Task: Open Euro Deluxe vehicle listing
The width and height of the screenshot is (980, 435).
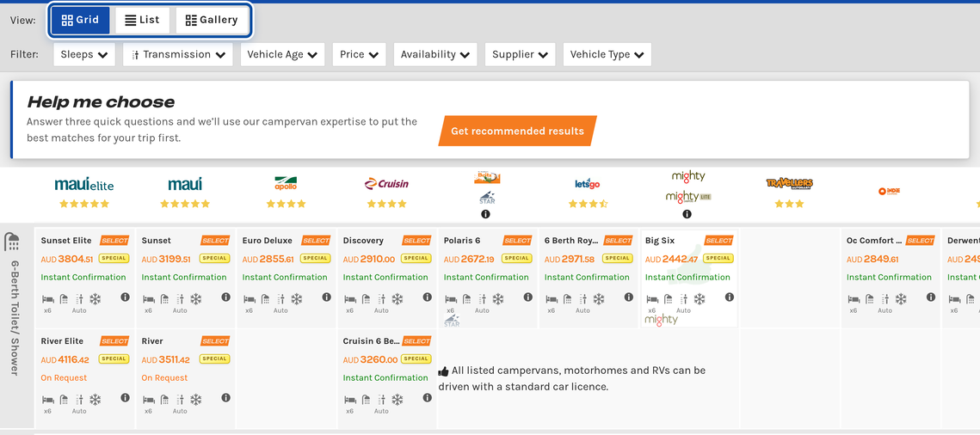Action: [x=267, y=240]
